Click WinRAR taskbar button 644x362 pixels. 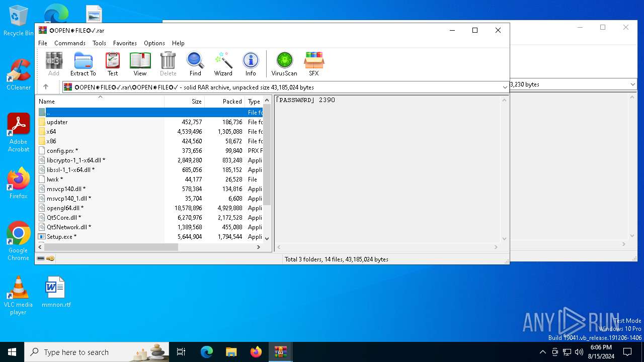280,352
